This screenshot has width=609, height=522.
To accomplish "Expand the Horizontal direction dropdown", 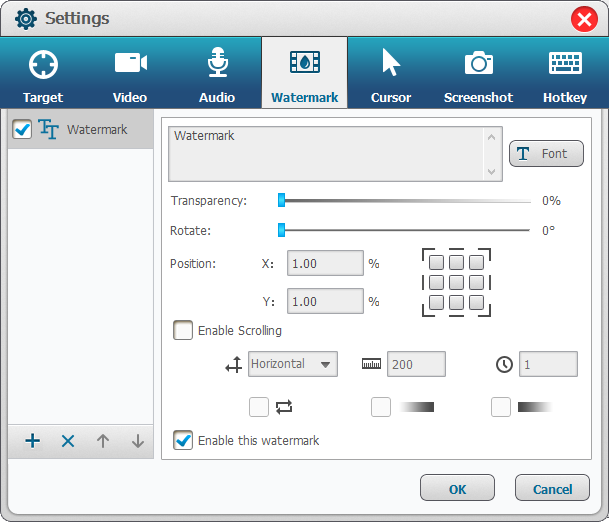I will 293,364.
